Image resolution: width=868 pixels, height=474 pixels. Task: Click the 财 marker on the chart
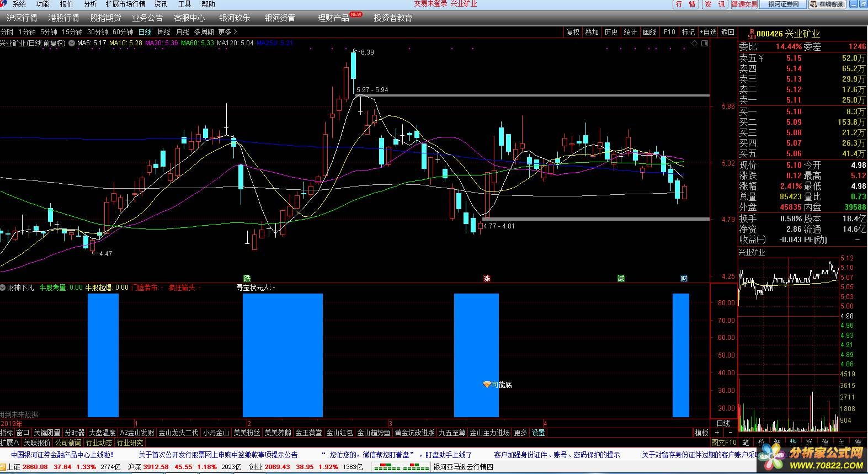[684, 278]
